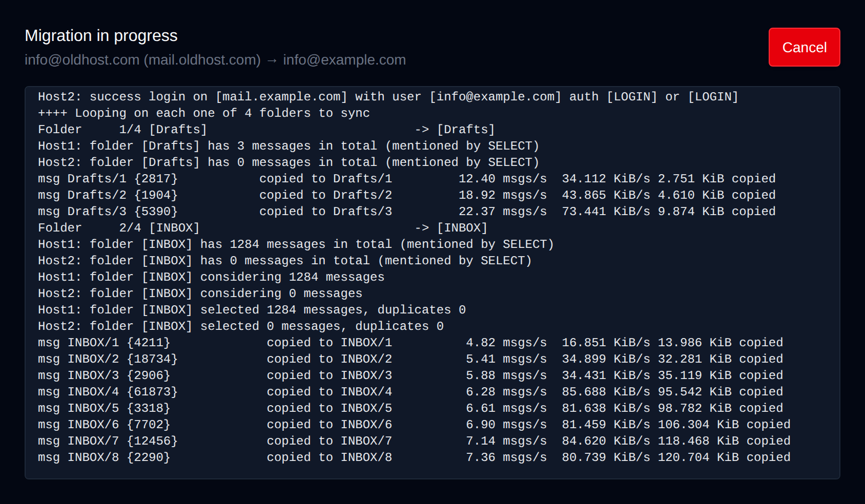The image size is (865, 504).
Task: Click the 'Host1 considering 1284 messages' line
Action: [x=211, y=277]
